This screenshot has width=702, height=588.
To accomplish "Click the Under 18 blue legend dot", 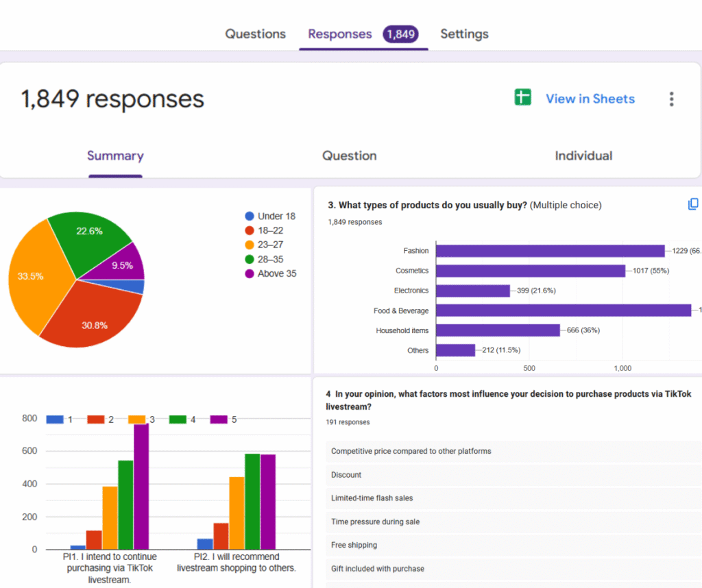I will [x=250, y=216].
